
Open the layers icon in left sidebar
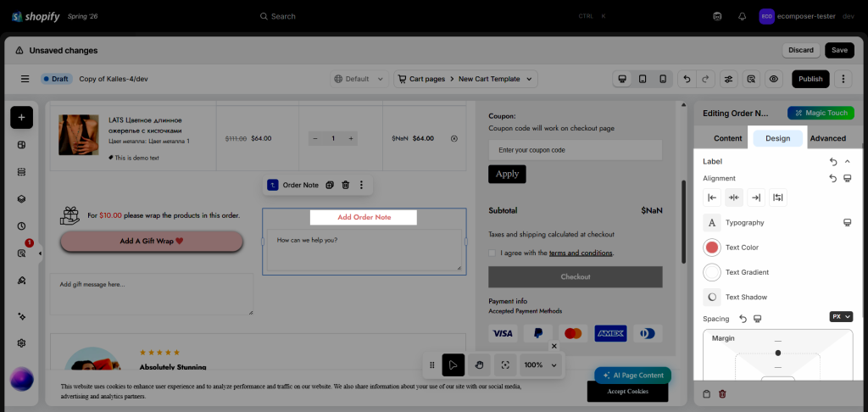pos(21,199)
